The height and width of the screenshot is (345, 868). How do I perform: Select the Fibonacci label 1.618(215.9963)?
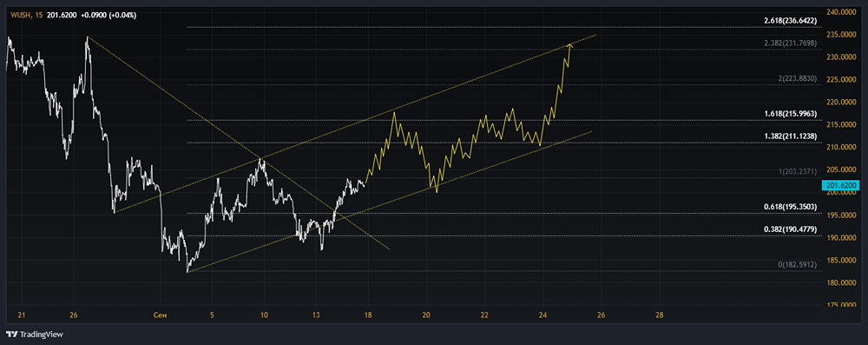pyautogui.click(x=790, y=114)
